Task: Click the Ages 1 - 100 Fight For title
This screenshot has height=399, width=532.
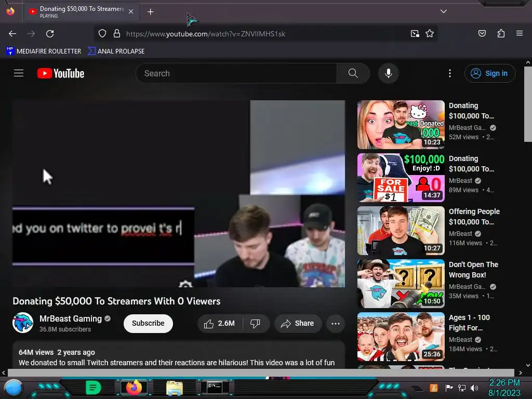Action: pyautogui.click(x=469, y=323)
